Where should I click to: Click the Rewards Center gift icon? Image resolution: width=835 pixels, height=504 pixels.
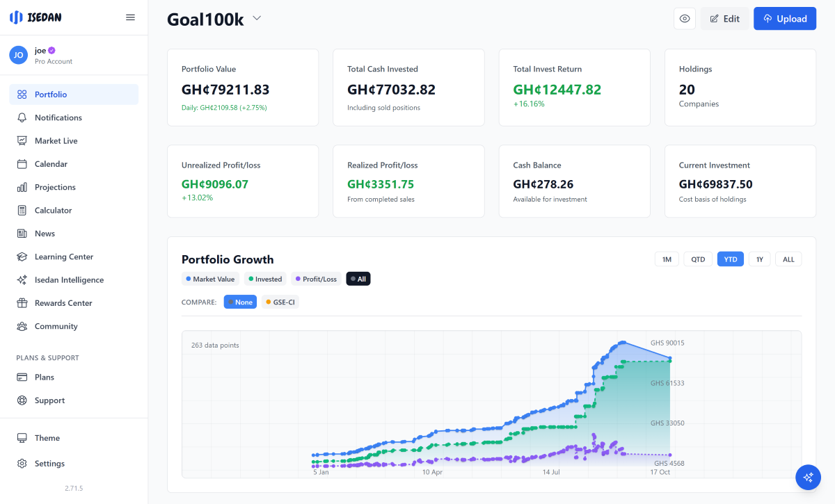22,303
